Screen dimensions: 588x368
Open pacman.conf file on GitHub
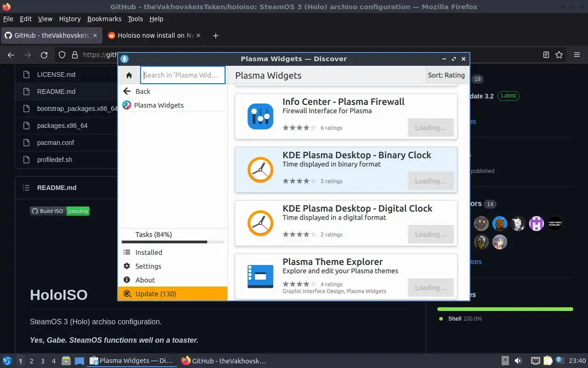pos(56,143)
